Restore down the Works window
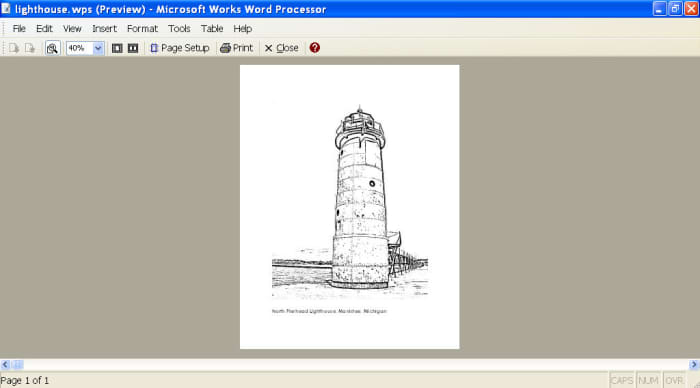Viewport: 700px width, 388px height. [675, 8]
